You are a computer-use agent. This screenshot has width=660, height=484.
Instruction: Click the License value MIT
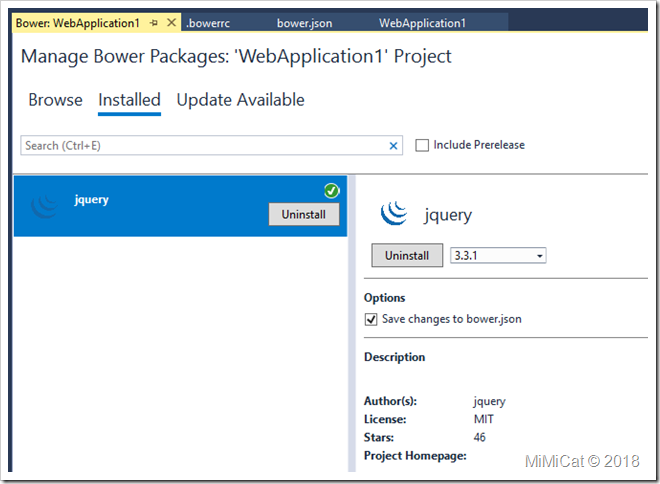[x=484, y=419]
